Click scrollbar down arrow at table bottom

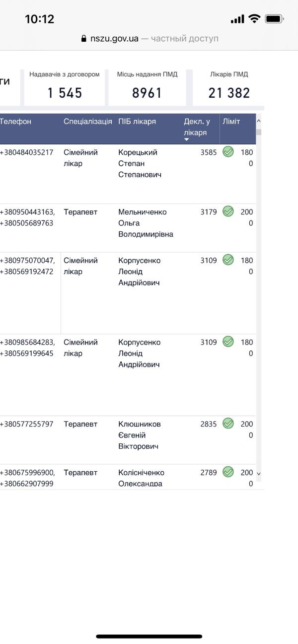pos(258,474)
